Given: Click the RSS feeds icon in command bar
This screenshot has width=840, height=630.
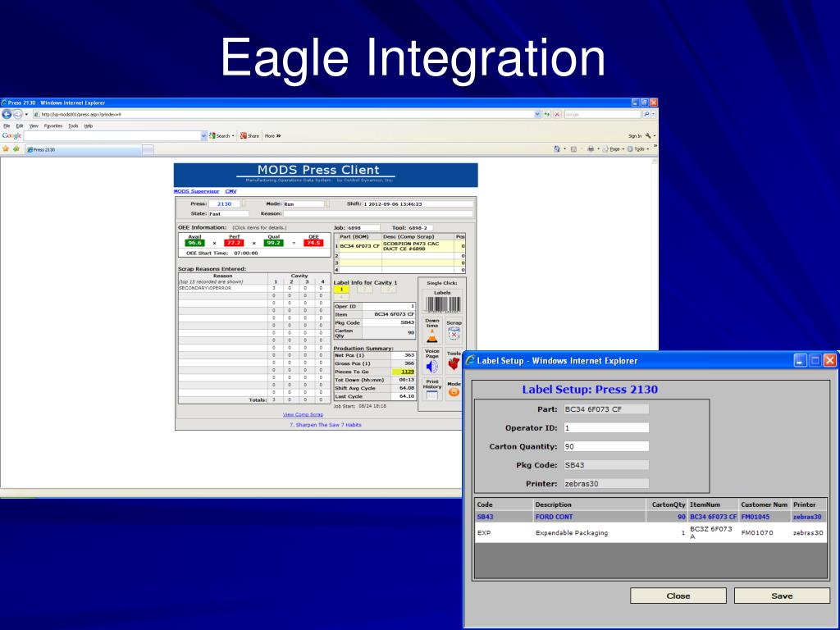Looking at the screenshot, I should [x=573, y=149].
